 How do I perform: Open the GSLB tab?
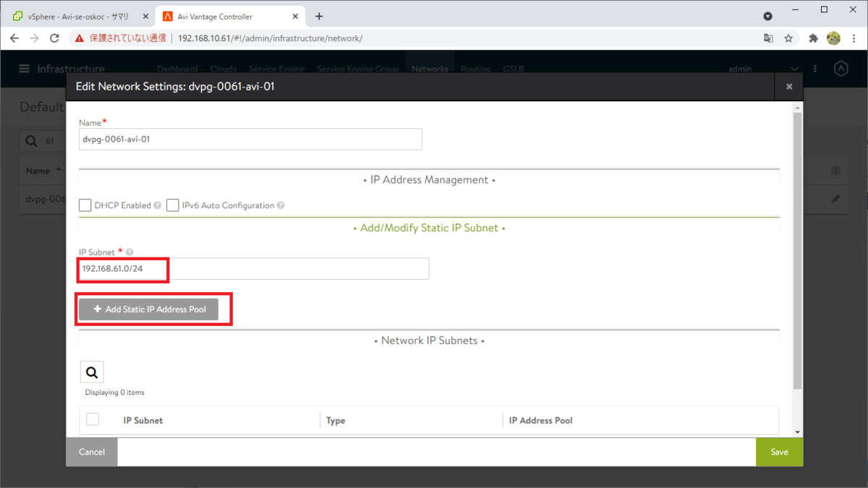[x=513, y=69]
